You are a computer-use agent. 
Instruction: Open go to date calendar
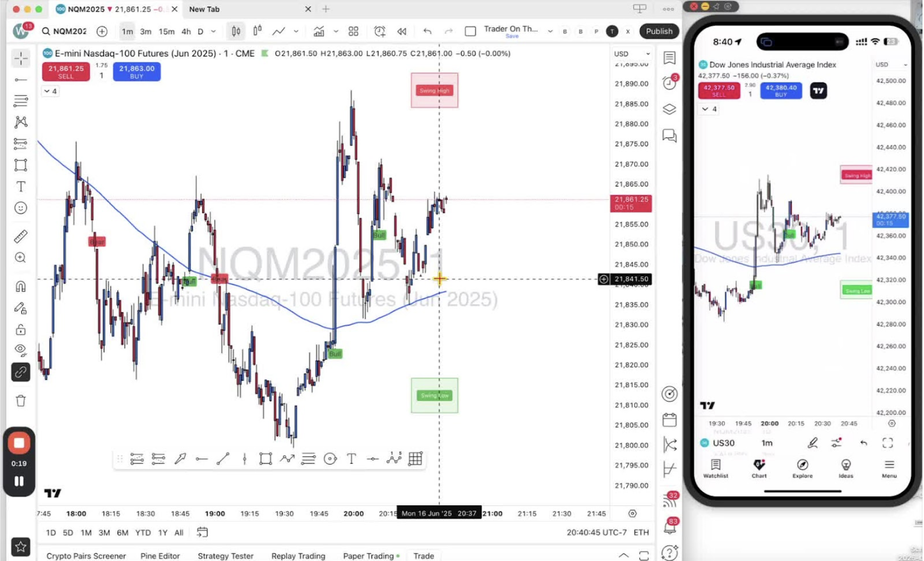coord(202,532)
